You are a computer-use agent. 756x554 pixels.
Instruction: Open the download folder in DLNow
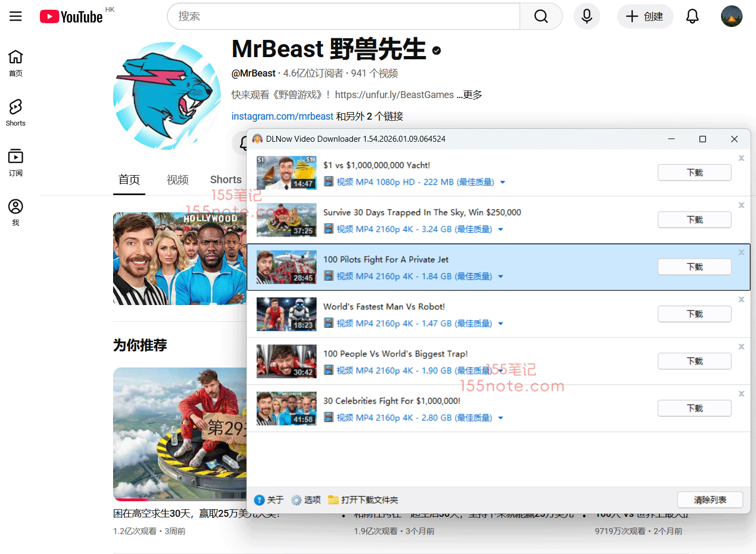(363, 500)
